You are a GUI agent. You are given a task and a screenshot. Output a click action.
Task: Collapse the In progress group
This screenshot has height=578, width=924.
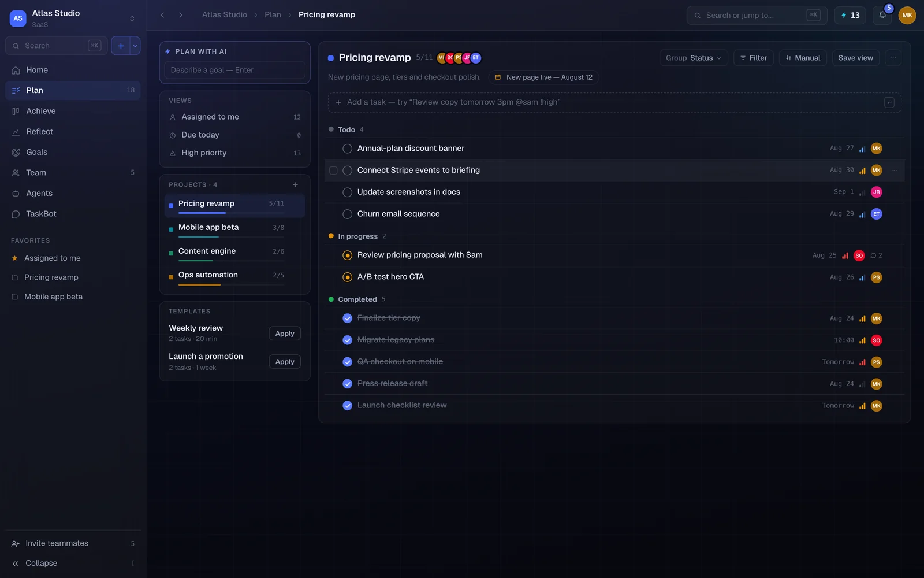[357, 236]
